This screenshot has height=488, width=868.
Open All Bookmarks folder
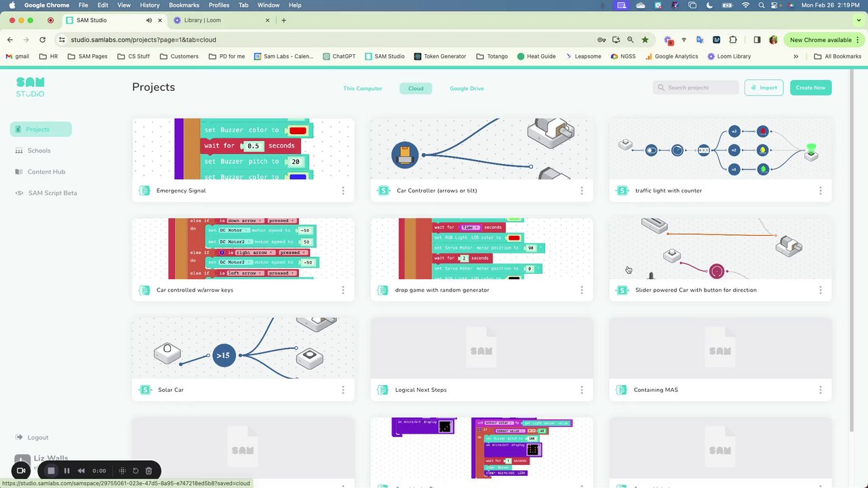(x=837, y=56)
